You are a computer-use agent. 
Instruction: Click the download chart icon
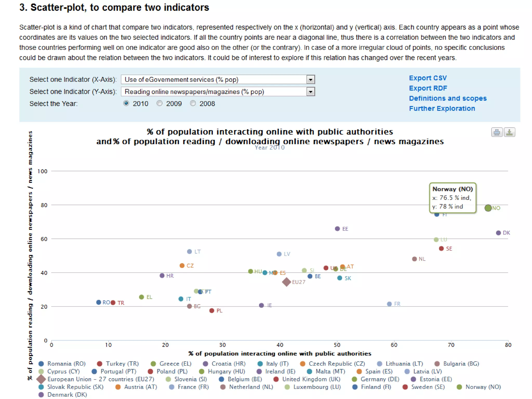coord(509,132)
